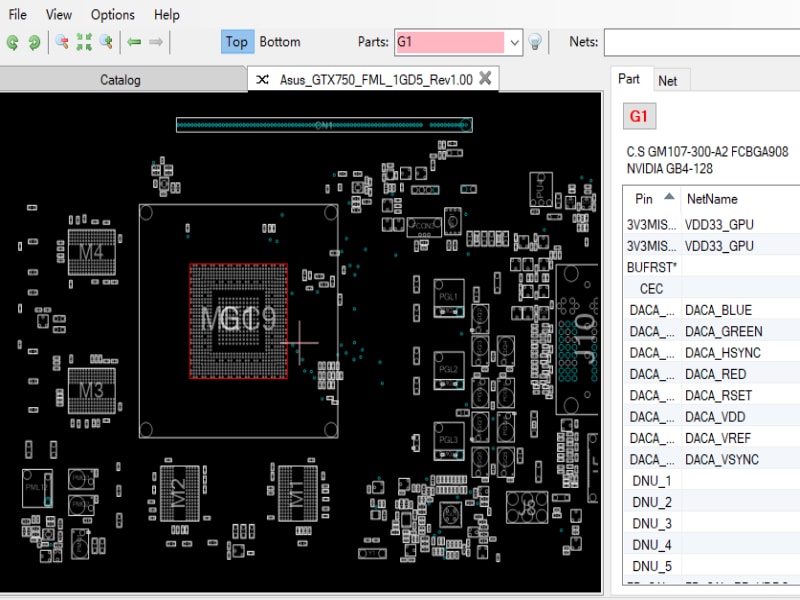Go forward with the gray right arrow
The width and height of the screenshot is (800, 600).
(x=156, y=42)
